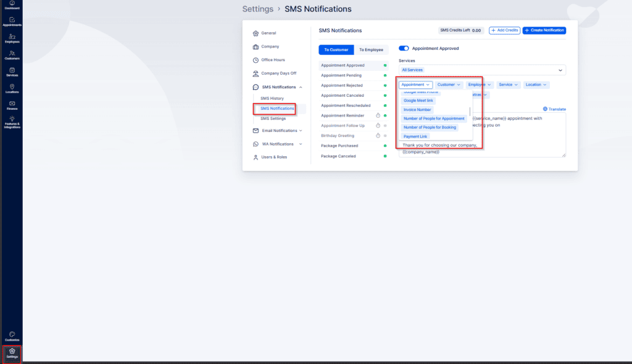Click the All Services tag
Image resolution: width=632 pixels, height=364 pixels.
[412, 70]
